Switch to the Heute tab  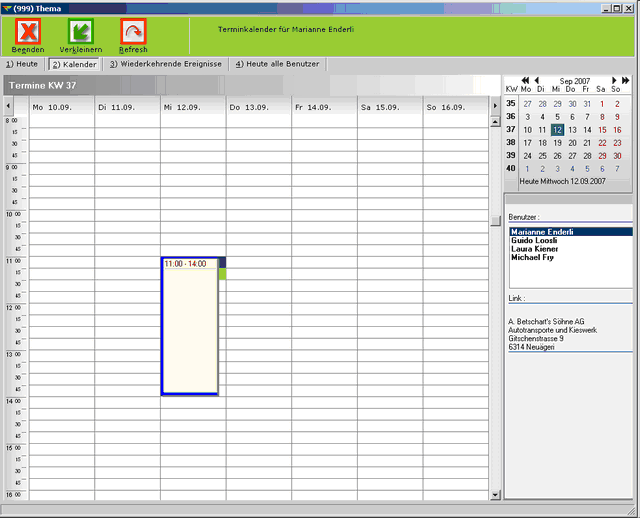(x=22, y=64)
